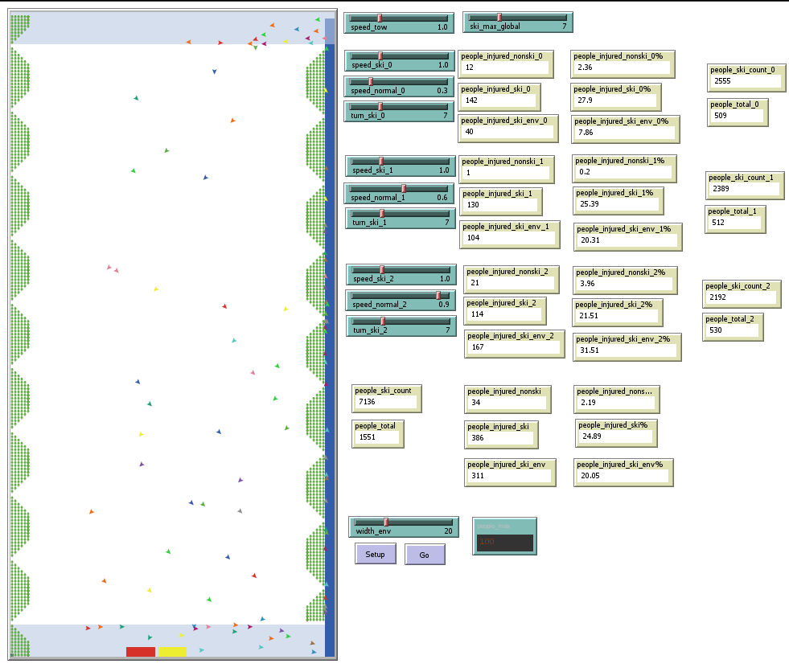Select the people_ski_count monitor

[x=387, y=396]
